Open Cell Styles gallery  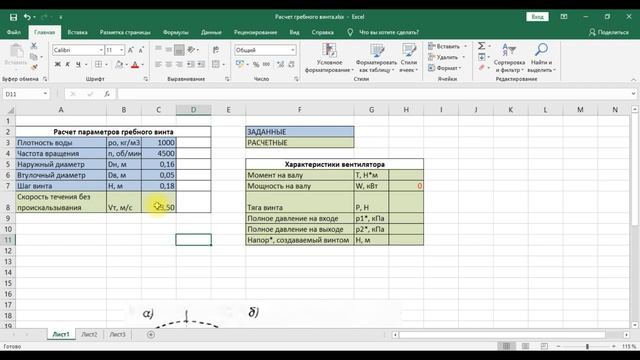pyautogui.click(x=408, y=58)
